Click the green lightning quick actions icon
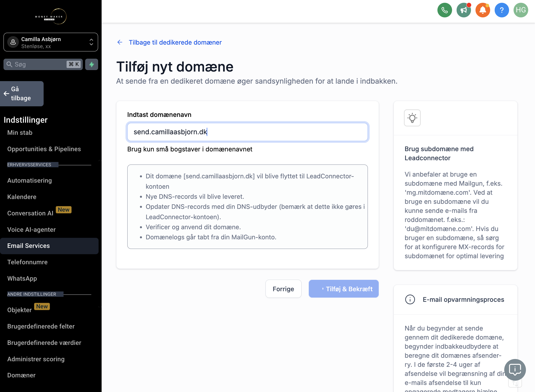This screenshot has width=535, height=392. point(92,64)
